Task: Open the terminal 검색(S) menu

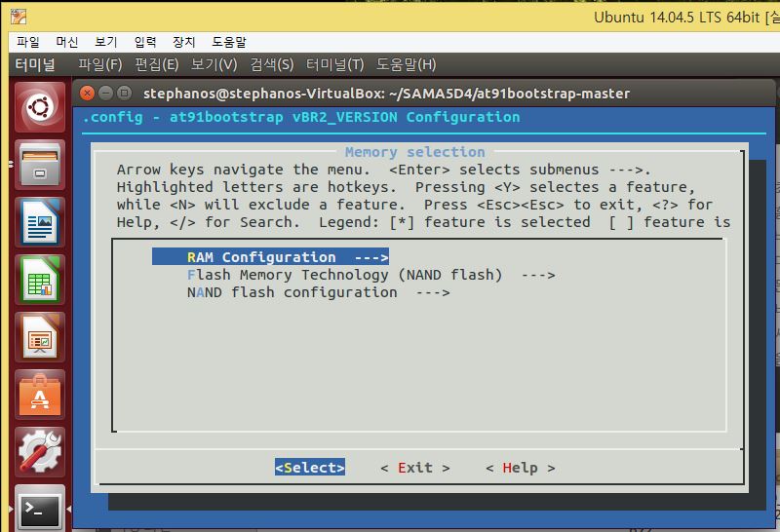Action: tap(271, 64)
